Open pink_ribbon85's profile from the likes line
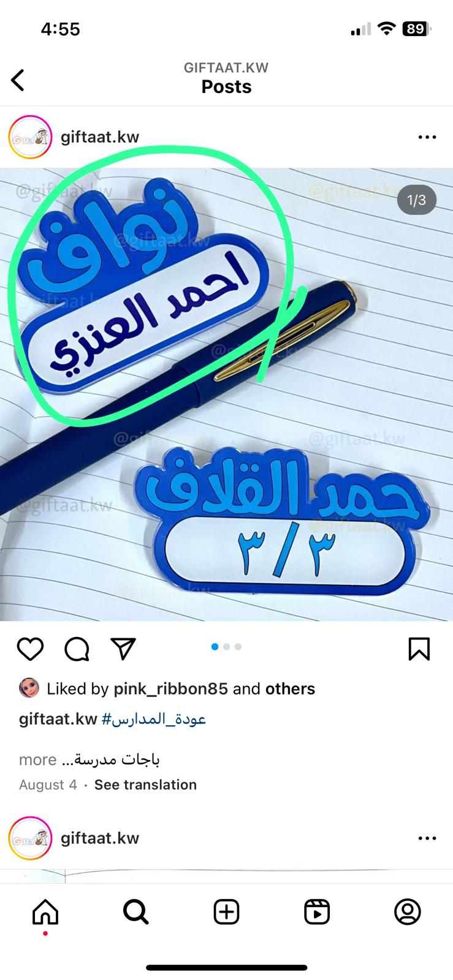 click(x=170, y=689)
